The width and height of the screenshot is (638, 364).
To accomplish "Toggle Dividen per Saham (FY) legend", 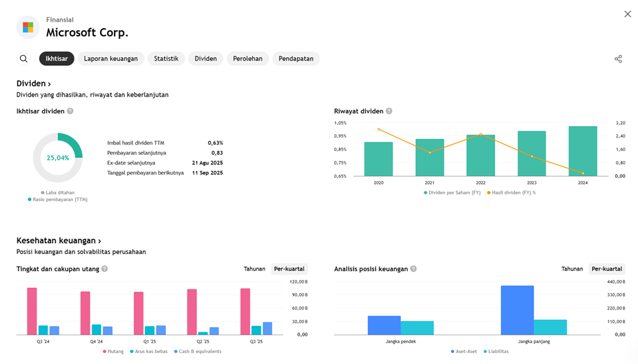I will pyautogui.click(x=452, y=193).
